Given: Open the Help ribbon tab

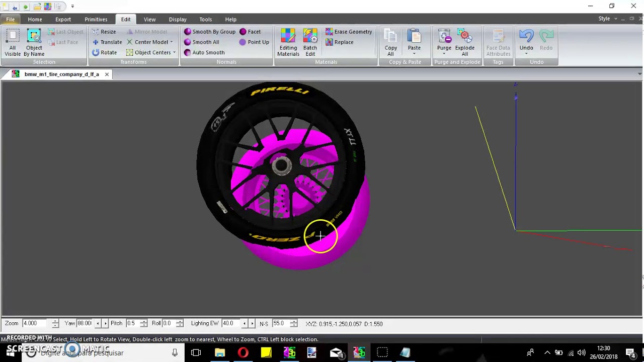Looking at the screenshot, I should point(230,19).
